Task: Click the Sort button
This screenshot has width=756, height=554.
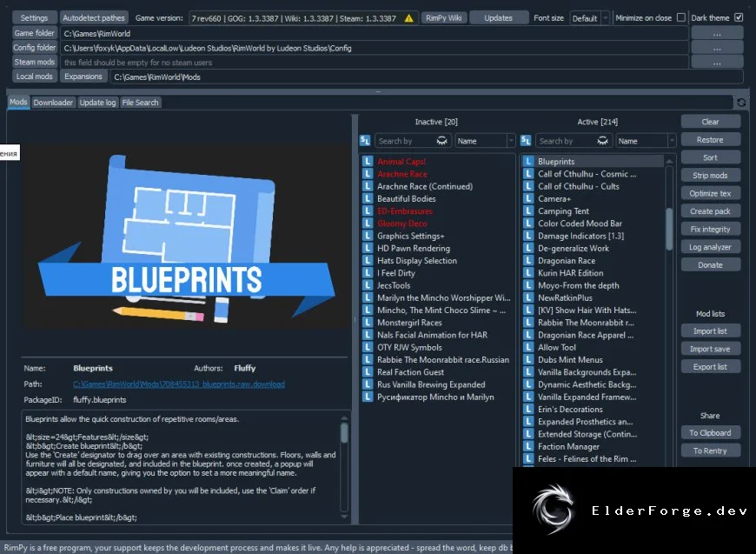Action: (x=710, y=157)
